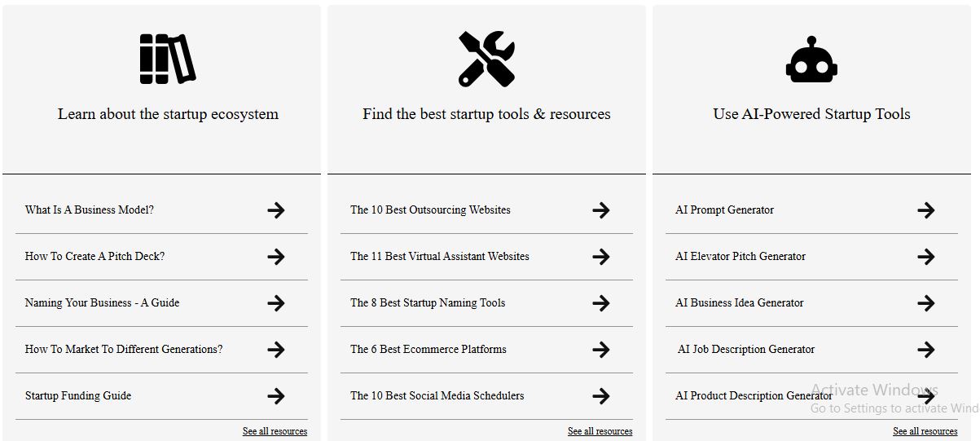Screen dimensions: 980x441
Task: Click arrow beside The 6 Best Ecommerce Platforms
Action: (x=601, y=350)
